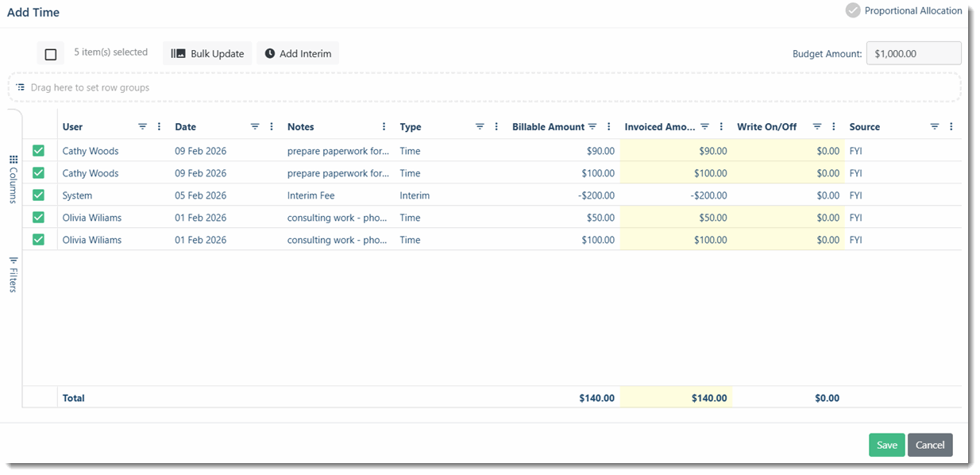Uncheck the Olivia Wiliams $100.00 row
The height and width of the screenshot is (475, 980).
38,240
